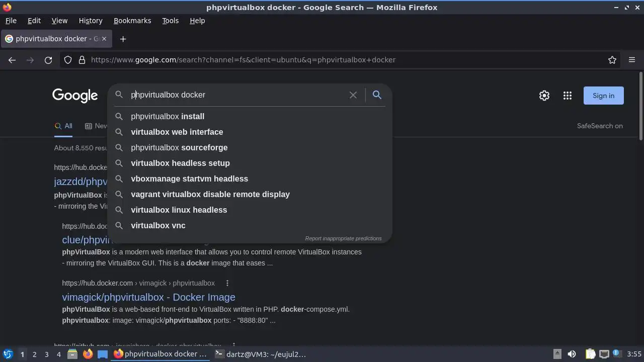Open the Google apps grid
Screen dimensions: 644x362
568,96
